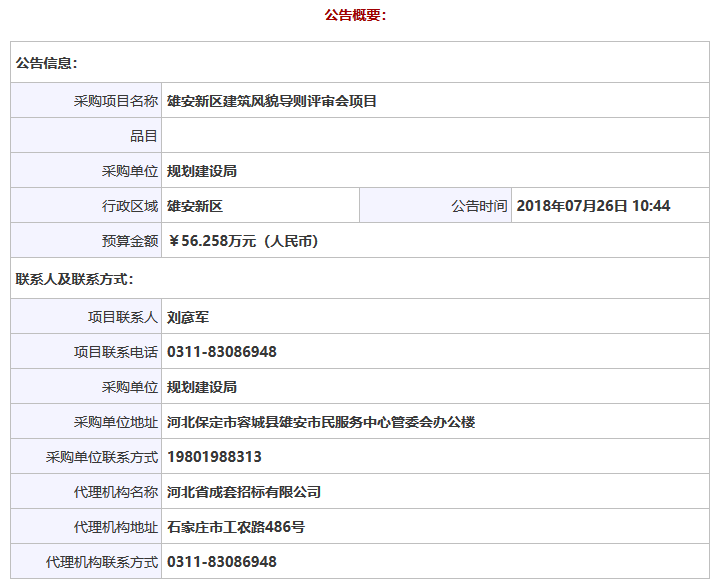Click the 联系人及联系方式 section header
This screenshot has width=720, height=588.
75,279
